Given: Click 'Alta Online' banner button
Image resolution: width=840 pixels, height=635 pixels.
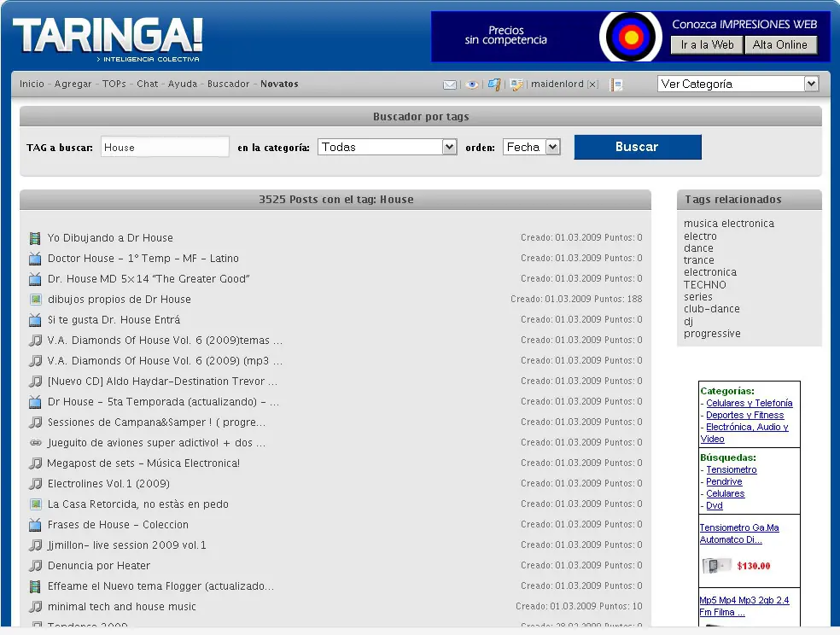Looking at the screenshot, I should click(780, 45).
